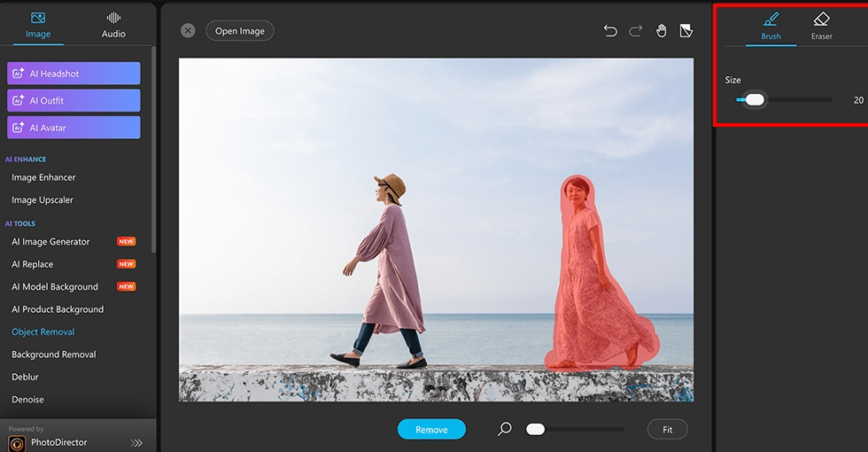The image size is (868, 452).
Task: Click the Fit view button
Action: point(667,430)
